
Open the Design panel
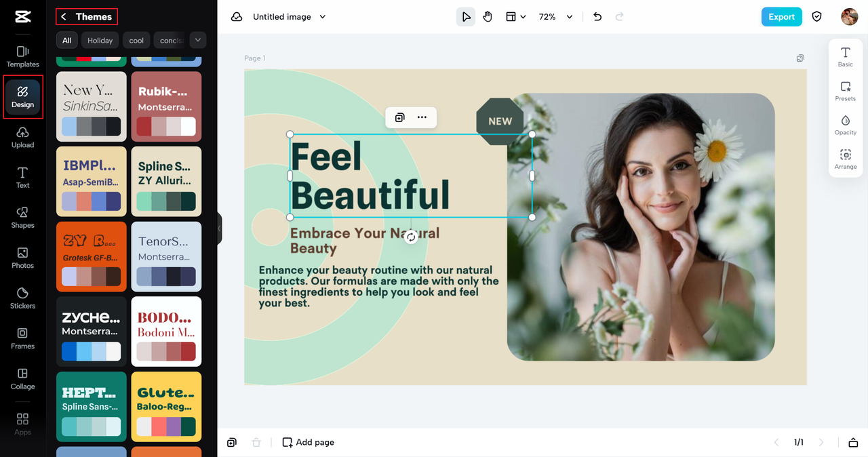tap(22, 97)
